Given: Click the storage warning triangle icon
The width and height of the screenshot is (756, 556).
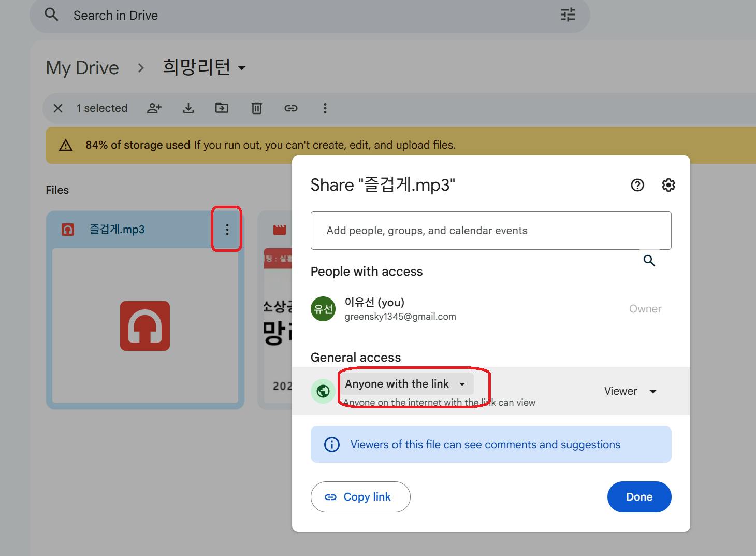Looking at the screenshot, I should pos(66,145).
